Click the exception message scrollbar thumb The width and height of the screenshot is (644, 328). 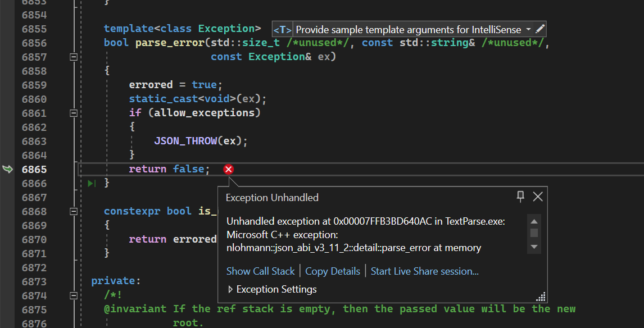(x=534, y=233)
